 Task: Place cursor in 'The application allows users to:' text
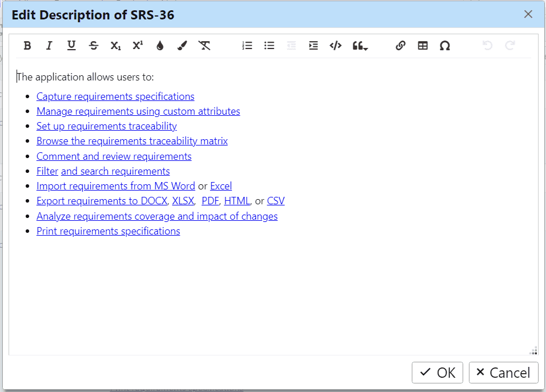pos(85,77)
